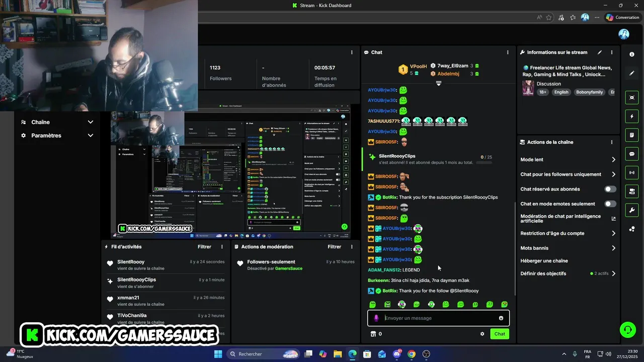Screen dimensions: 644x362
Task: Open the Conversation button in Edge toolbar
Action: [x=622, y=17]
